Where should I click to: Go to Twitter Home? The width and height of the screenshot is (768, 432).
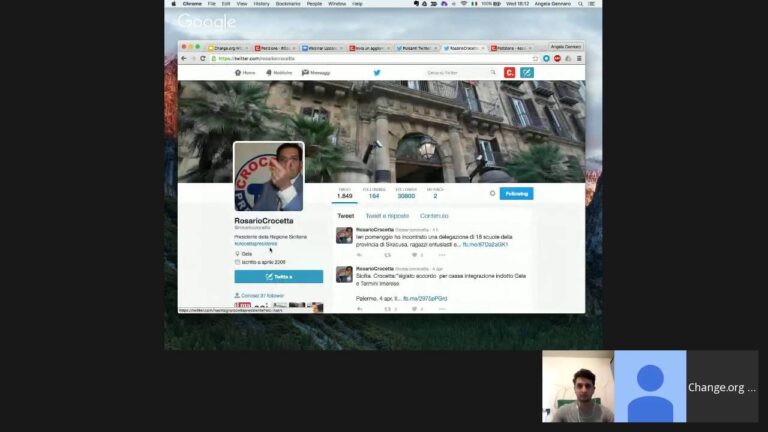coord(245,72)
